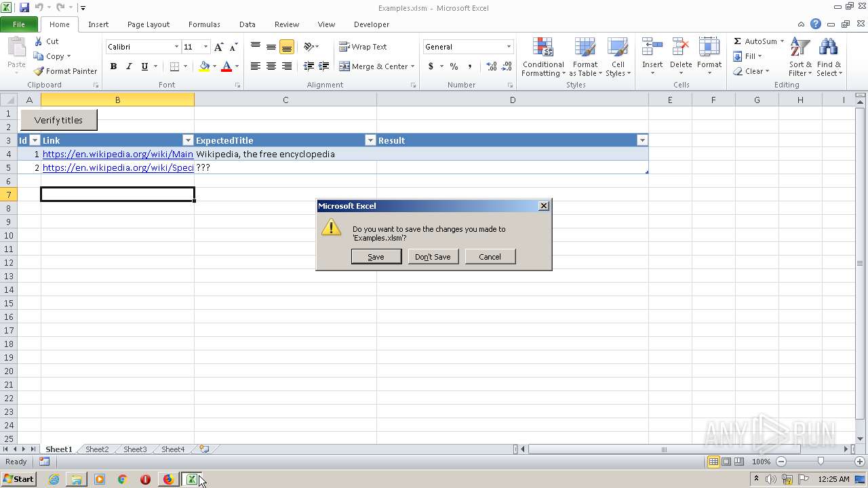The width and height of the screenshot is (868, 488).
Task: Expand the Merge & Center dropdown arrow
Action: (x=413, y=66)
